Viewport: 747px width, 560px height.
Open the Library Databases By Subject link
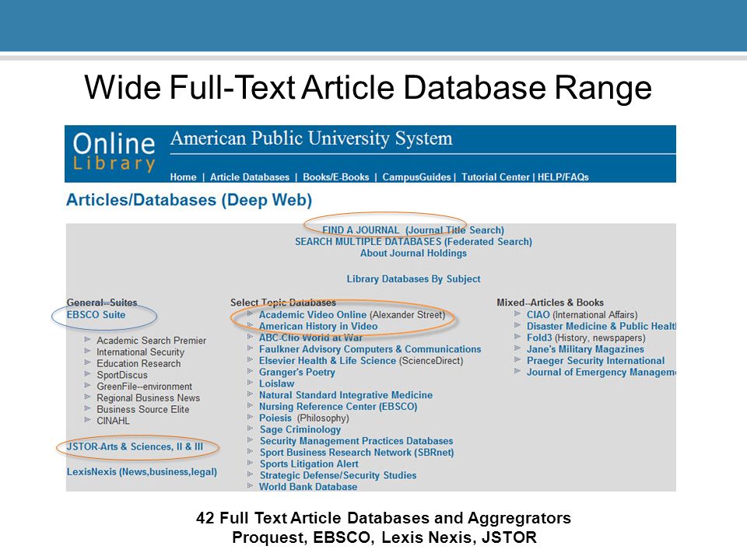coord(413,279)
